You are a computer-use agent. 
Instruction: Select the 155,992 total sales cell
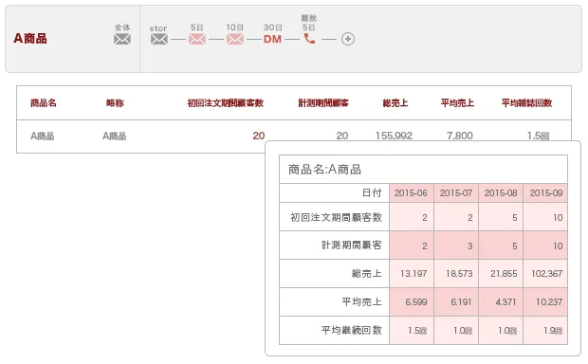pyautogui.click(x=394, y=136)
